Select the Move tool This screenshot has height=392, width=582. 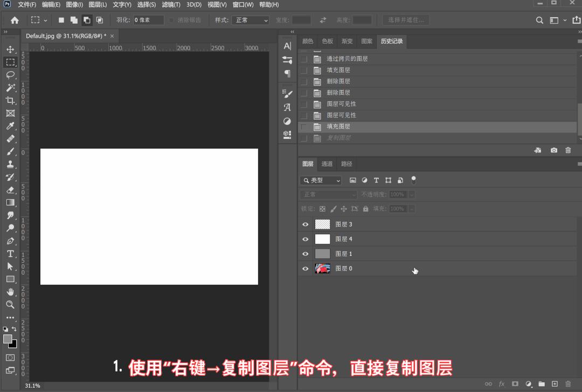[11, 50]
